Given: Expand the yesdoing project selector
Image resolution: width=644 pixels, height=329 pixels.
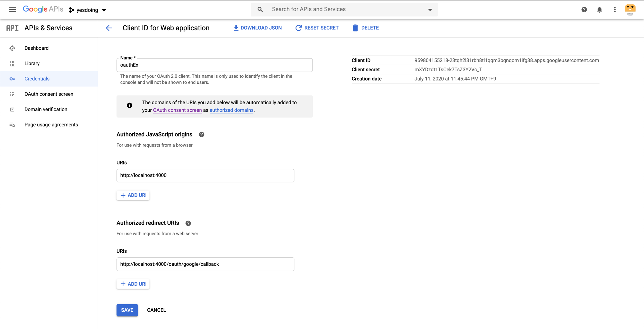Looking at the screenshot, I should [x=88, y=10].
